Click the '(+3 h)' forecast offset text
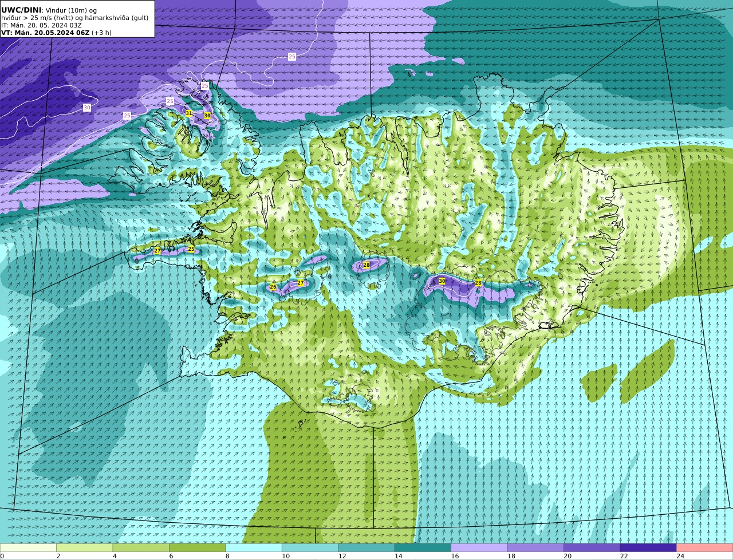This screenshot has width=733, height=560. [x=102, y=33]
